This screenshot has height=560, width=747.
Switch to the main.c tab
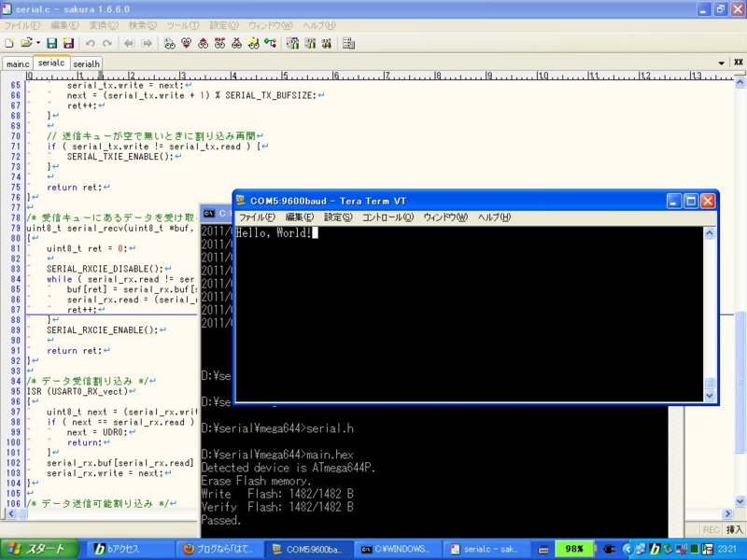point(18,63)
